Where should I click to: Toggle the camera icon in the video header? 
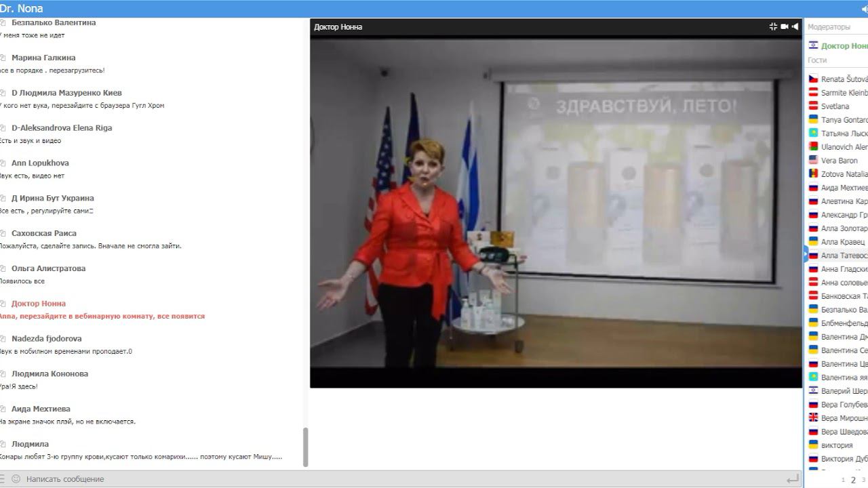[x=785, y=26]
